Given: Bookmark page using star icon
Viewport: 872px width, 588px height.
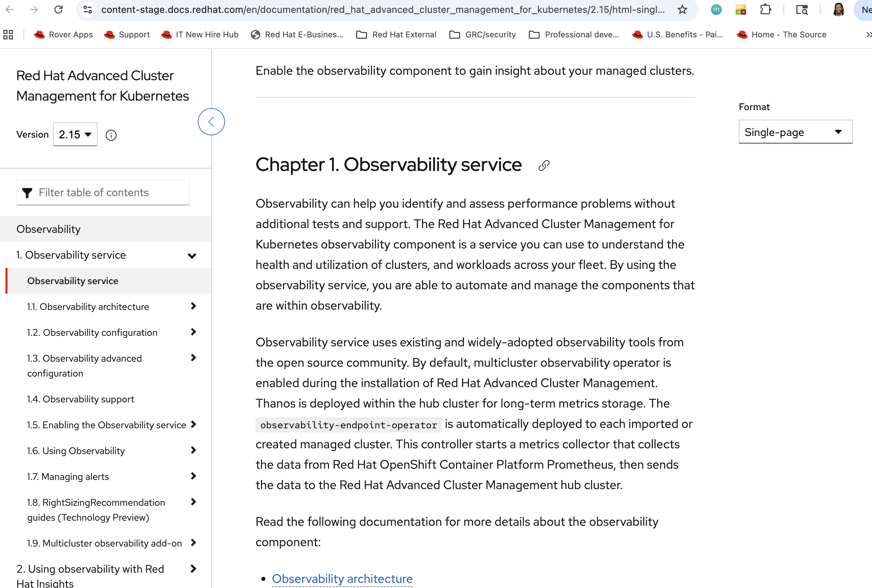Looking at the screenshot, I should (x=682, y=10).
